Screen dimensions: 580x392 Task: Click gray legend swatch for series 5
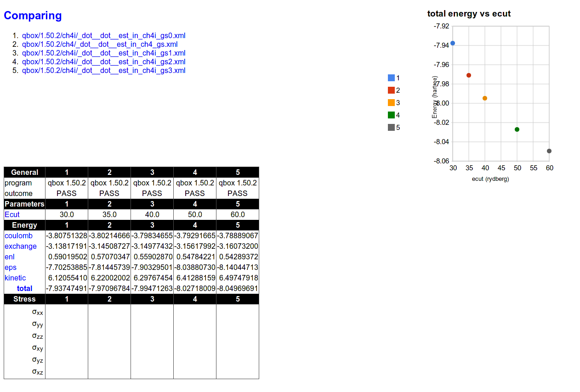[x=391, y=128]
